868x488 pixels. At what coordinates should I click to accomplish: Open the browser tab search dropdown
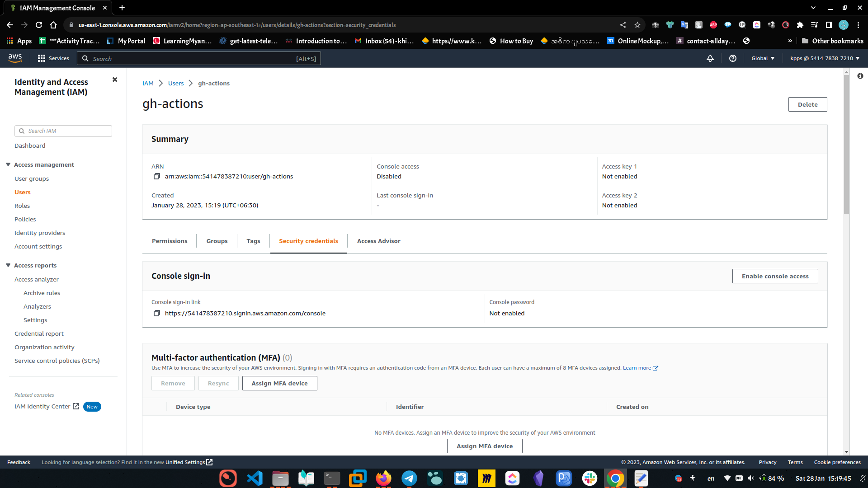point(813,8)
